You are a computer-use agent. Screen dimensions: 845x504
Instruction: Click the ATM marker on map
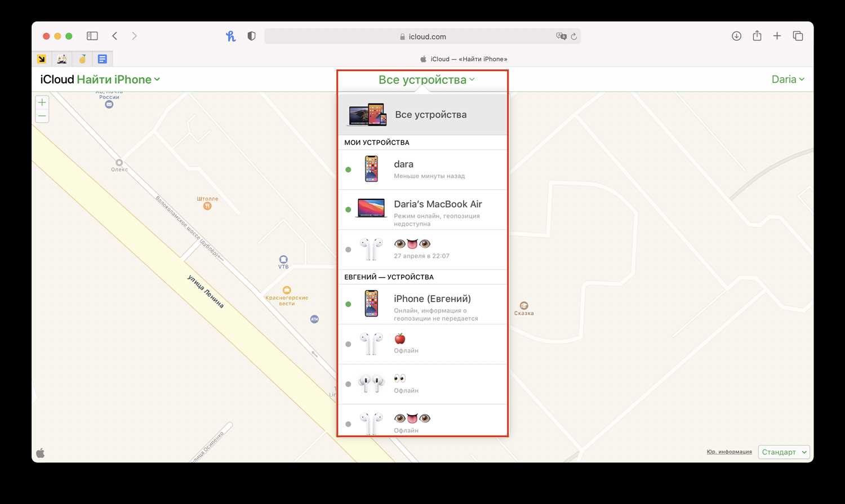(x=314, y=319)
